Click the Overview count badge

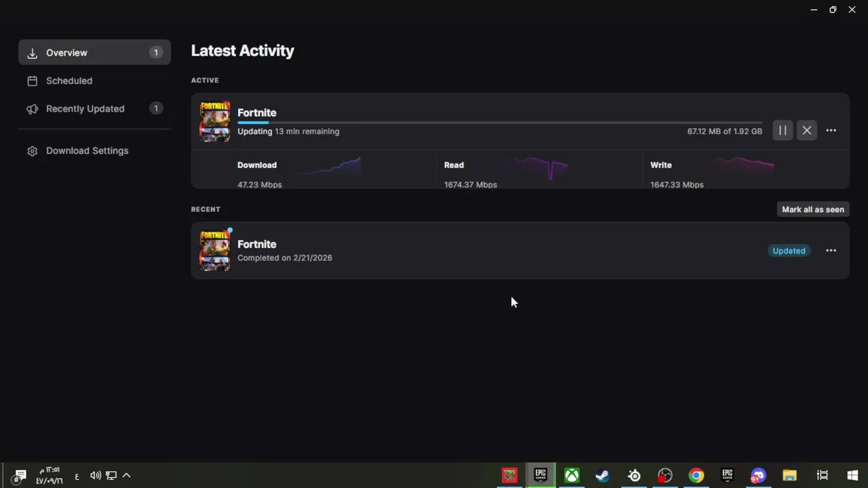[156, 53]
